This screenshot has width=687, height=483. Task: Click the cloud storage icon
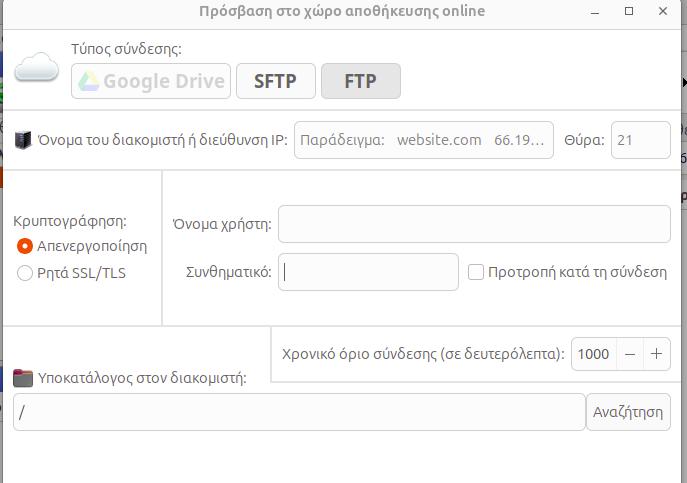[36, 68]
